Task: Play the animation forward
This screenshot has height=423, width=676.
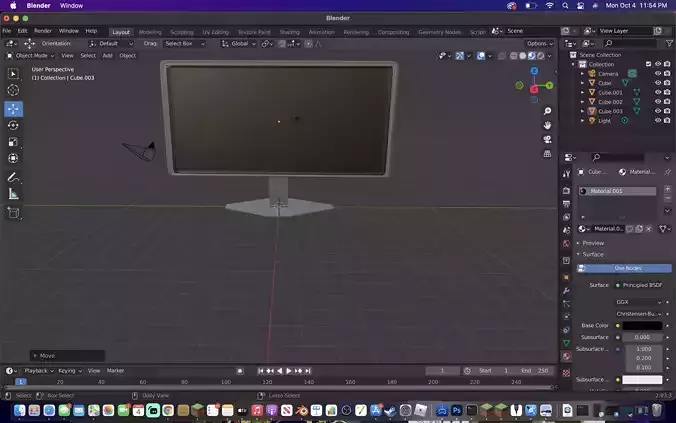Action: click(289, 371)
